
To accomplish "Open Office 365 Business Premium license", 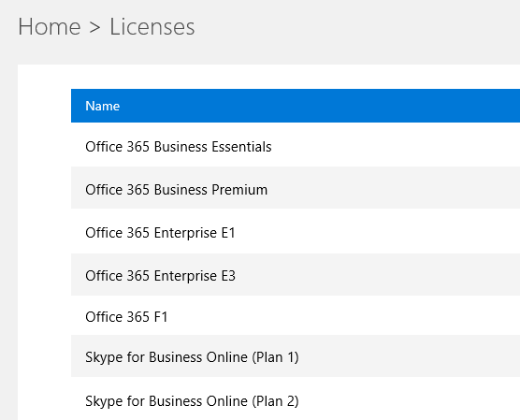I will (177, 190).
